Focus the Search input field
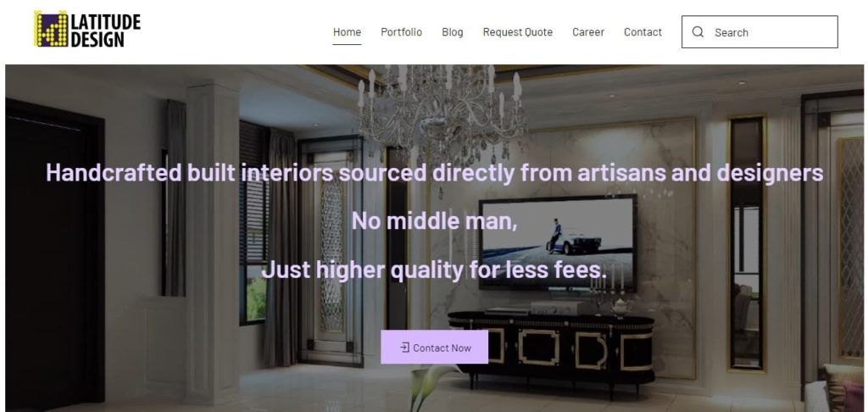868x412 pixels. (759, 32)
